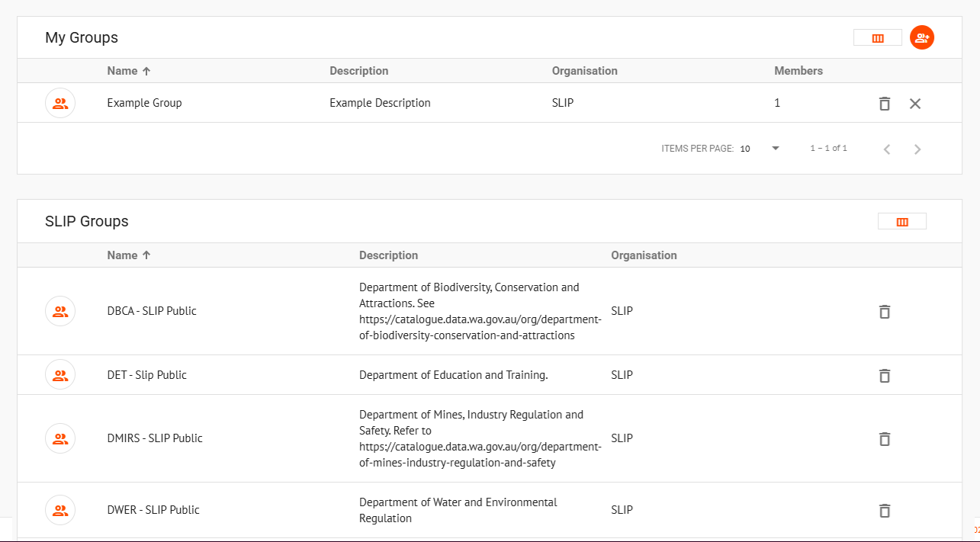Screen dimensions: 980x542
Task: Delete DBCA - SLIP Public via trash icon
Action: tap(885, 312)
